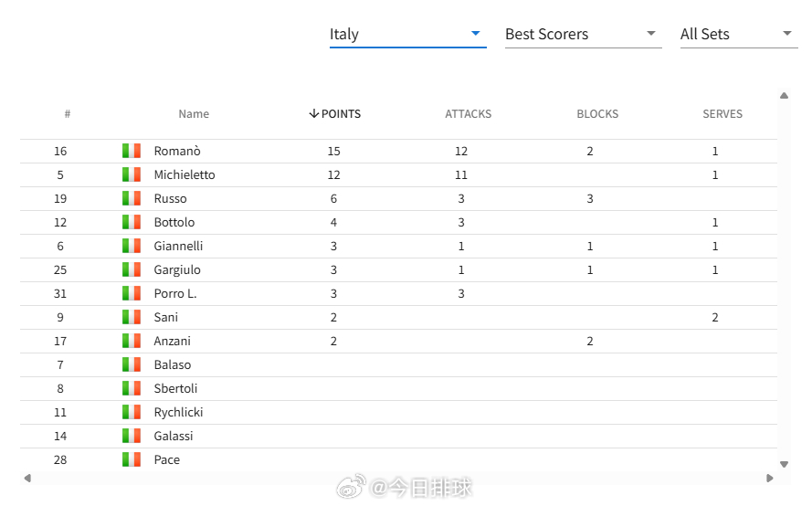Click the scroll left arrow
Screen dimensions: 812x506
click(27, 478)
